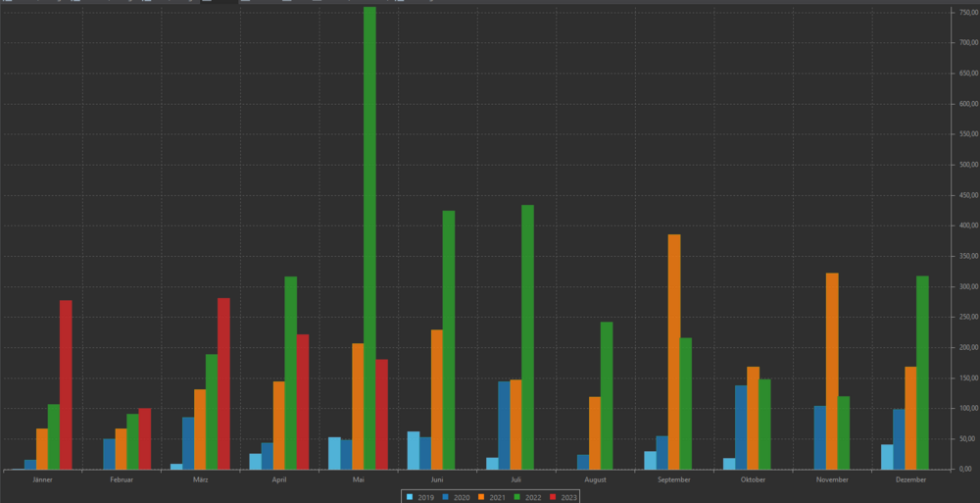980x503 pixels.
Task: Click the Juni month label
Action: point(437,479)
